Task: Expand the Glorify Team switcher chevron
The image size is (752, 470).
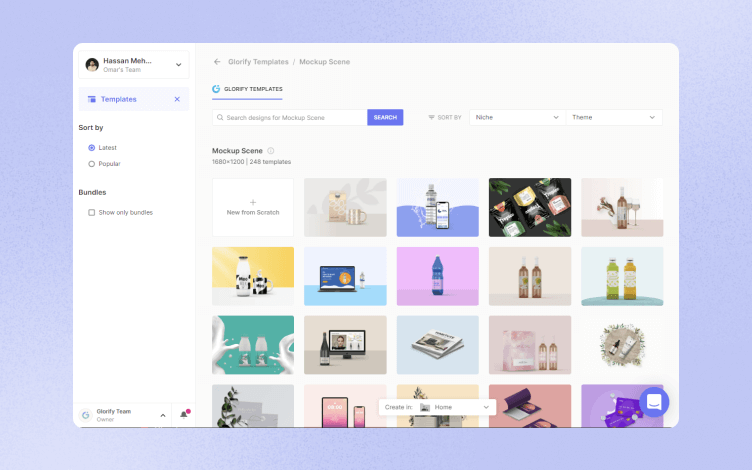Action: pyautogui.click(x=163, y=415)
